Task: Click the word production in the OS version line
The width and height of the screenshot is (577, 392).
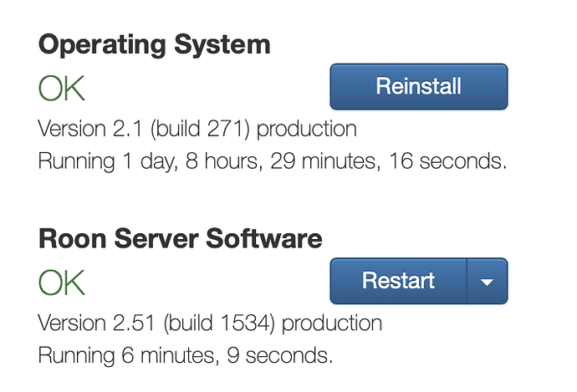Action: 307,130
